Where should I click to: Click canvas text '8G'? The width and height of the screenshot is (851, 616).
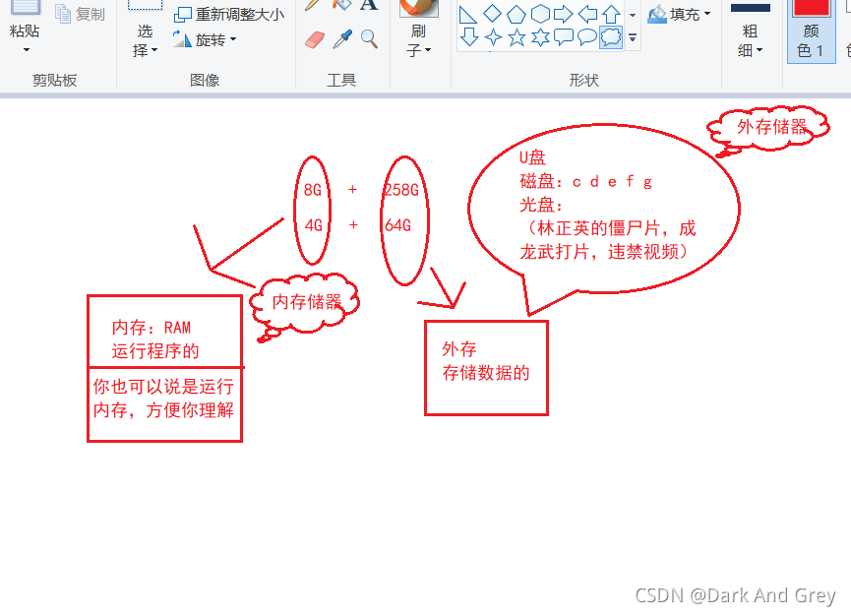(313, 190)
